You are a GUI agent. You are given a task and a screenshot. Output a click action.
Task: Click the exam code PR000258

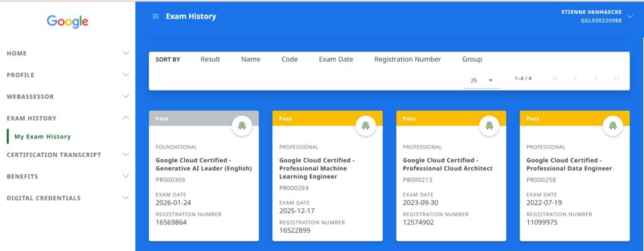(541, 180)
